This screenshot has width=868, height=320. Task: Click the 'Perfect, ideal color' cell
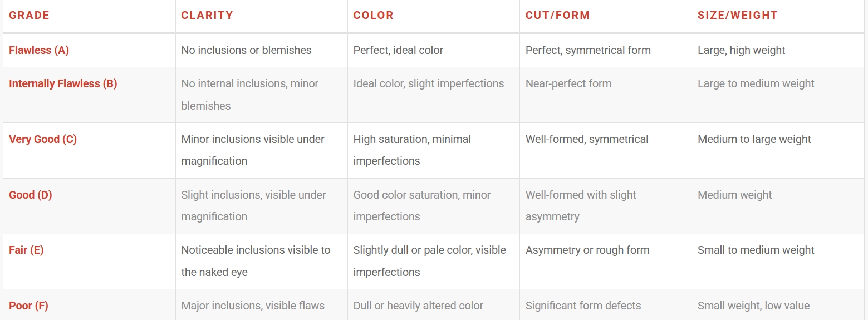point(398,50)
